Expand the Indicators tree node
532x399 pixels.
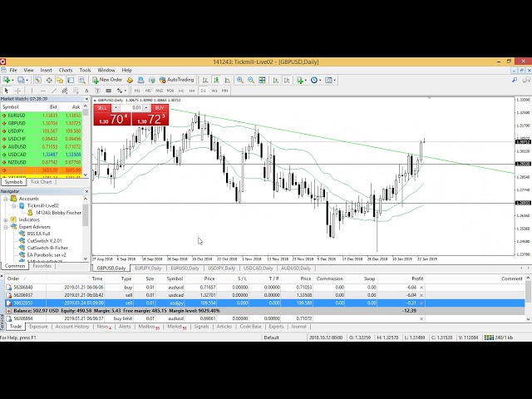tap(6, 219)
